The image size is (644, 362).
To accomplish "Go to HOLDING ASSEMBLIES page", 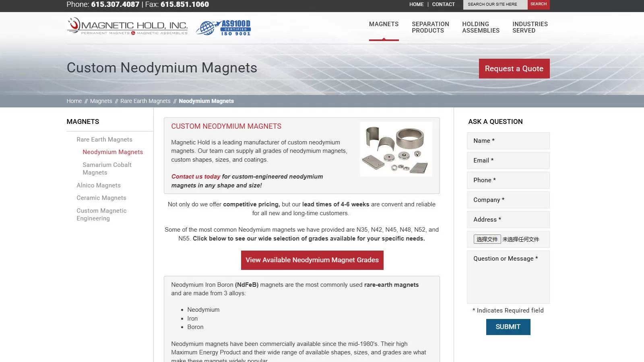I will [481, 27].
